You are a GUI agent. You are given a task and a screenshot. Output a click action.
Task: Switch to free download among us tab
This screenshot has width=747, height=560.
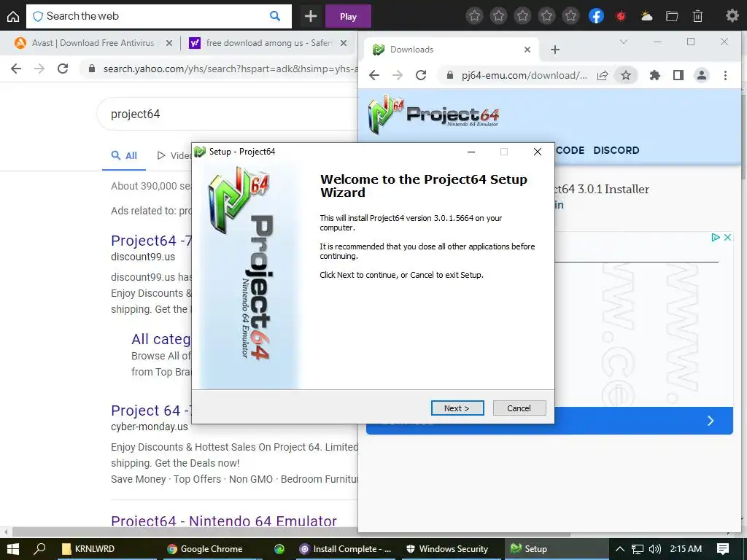pyautogui.click(x=269, y=43)
